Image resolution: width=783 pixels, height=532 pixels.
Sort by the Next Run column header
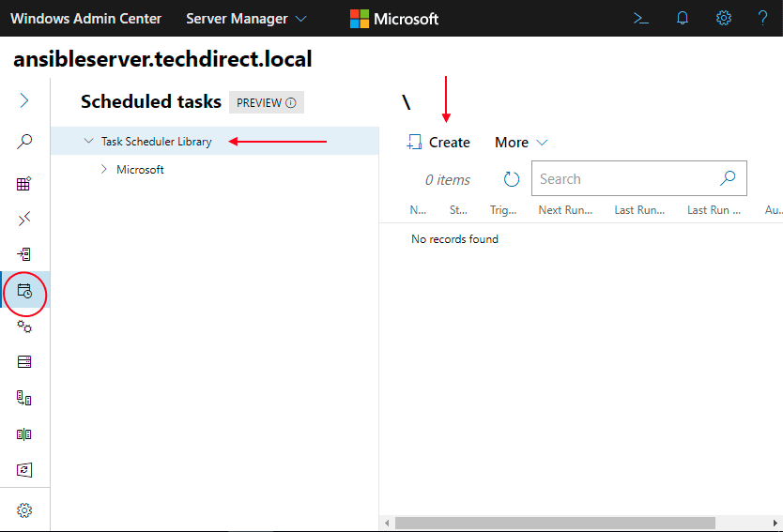(x=565, y=210)
